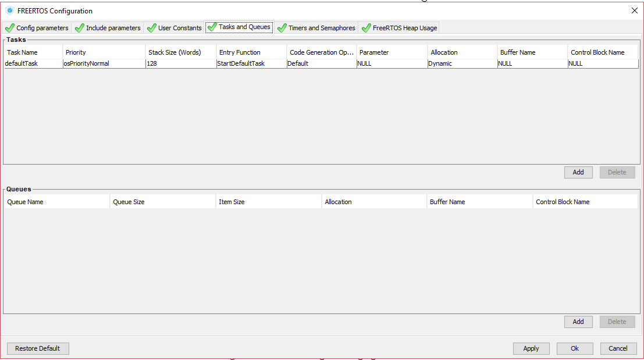The image size is (644, 360).
Task: Select the StartDefaultTask entry function cell
Action: (252, 63)
